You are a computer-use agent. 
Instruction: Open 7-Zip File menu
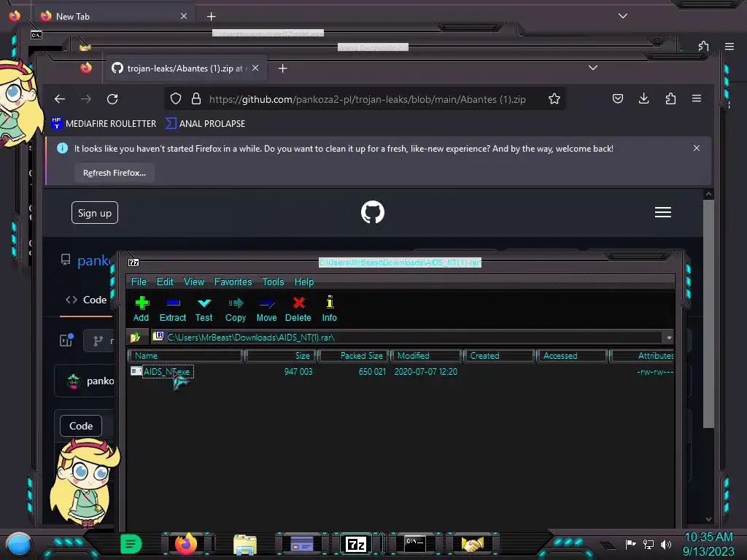tap(139, 282)
